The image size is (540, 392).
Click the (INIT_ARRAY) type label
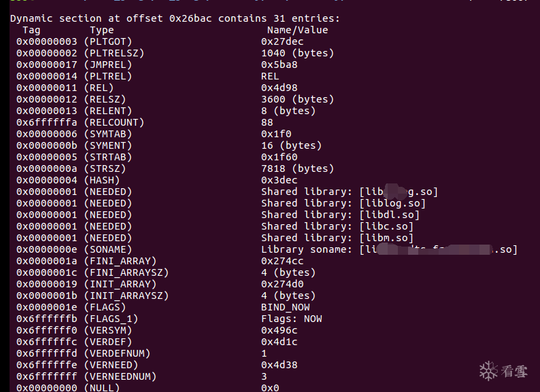[x=120, y=284]
